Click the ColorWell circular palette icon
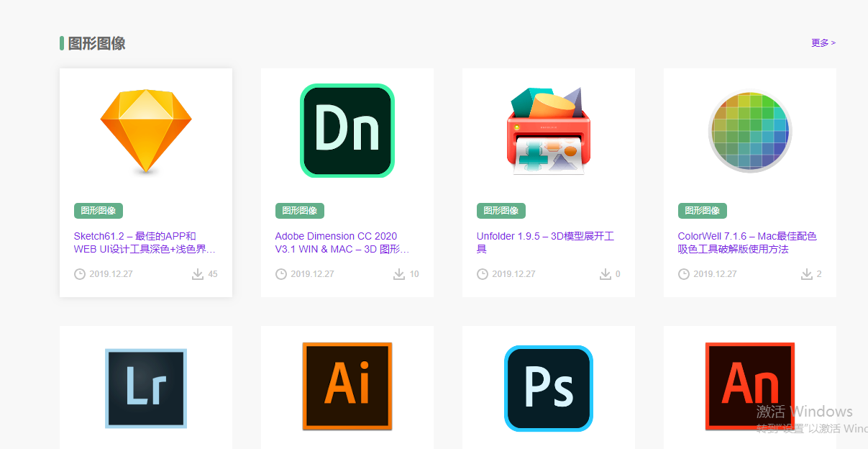868x449 pixels. [750, 131]
